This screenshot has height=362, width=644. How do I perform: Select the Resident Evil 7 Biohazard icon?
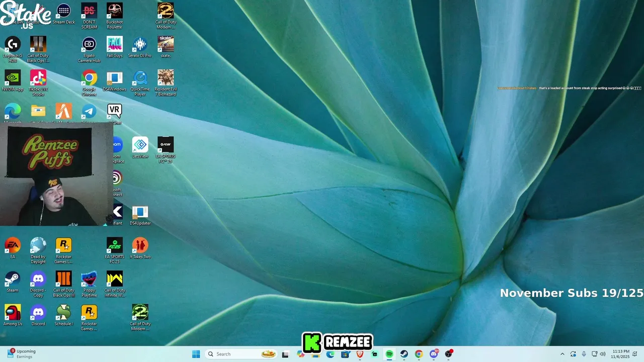166,83
